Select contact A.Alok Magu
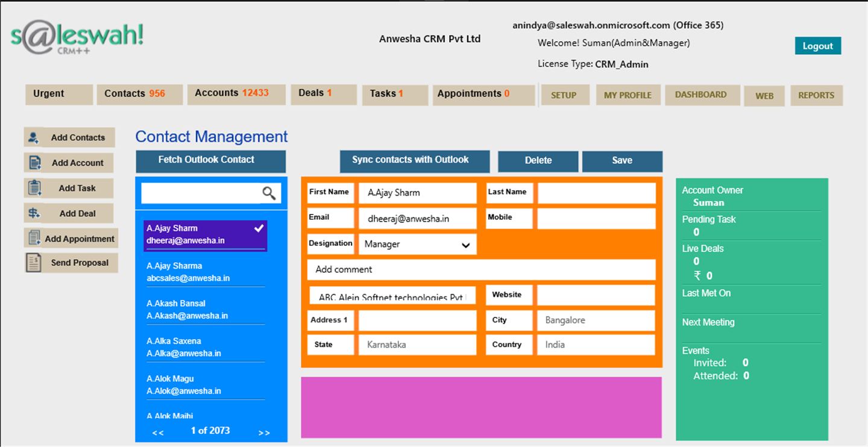Viewport: 868px width, 447px height. (x=206, y=385)
